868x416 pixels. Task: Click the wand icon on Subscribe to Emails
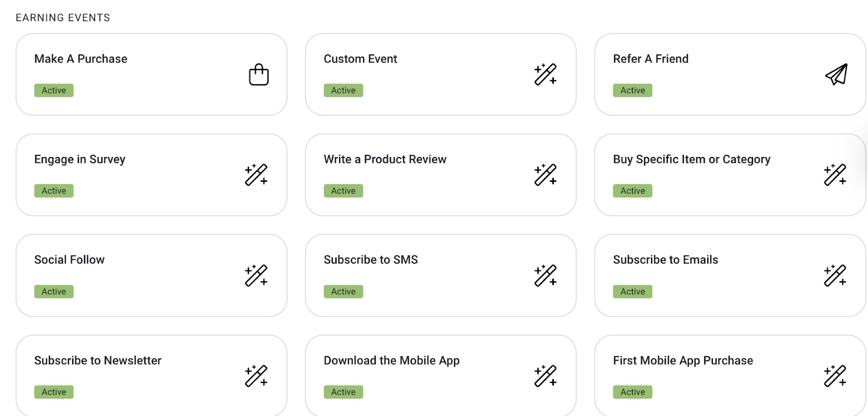pyautogui.click(x=835, y=275)
